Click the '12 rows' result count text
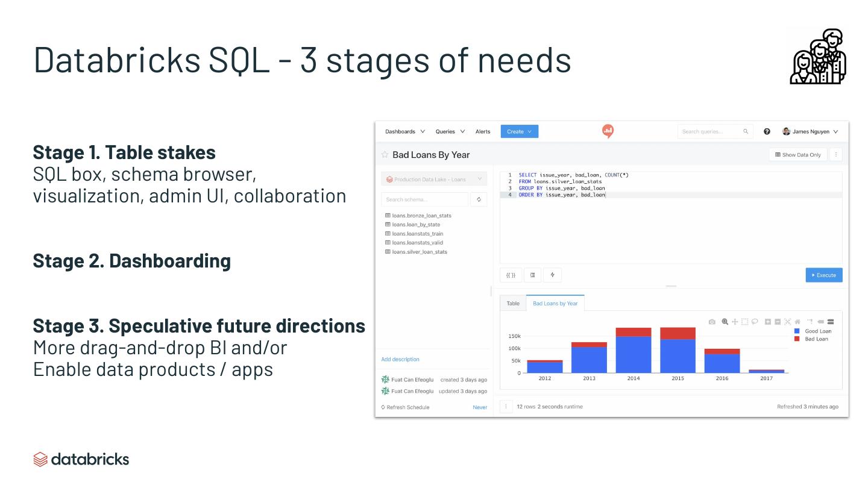The height and width of the screenshot is (488, 868). tap(526, 407)
